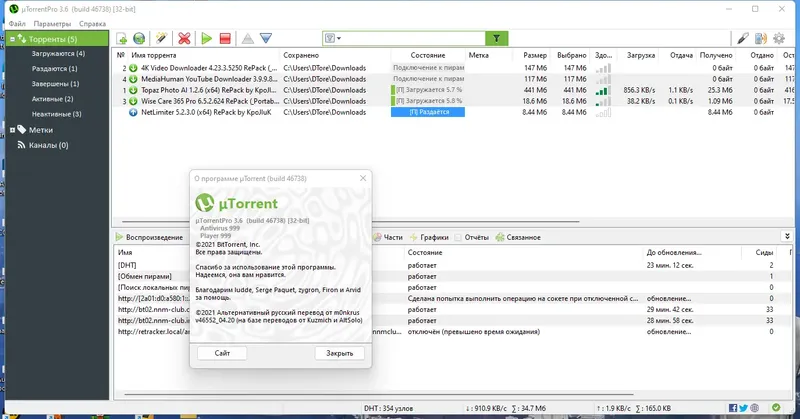Switch to the Воспроизведение tab

coord(149,237)
